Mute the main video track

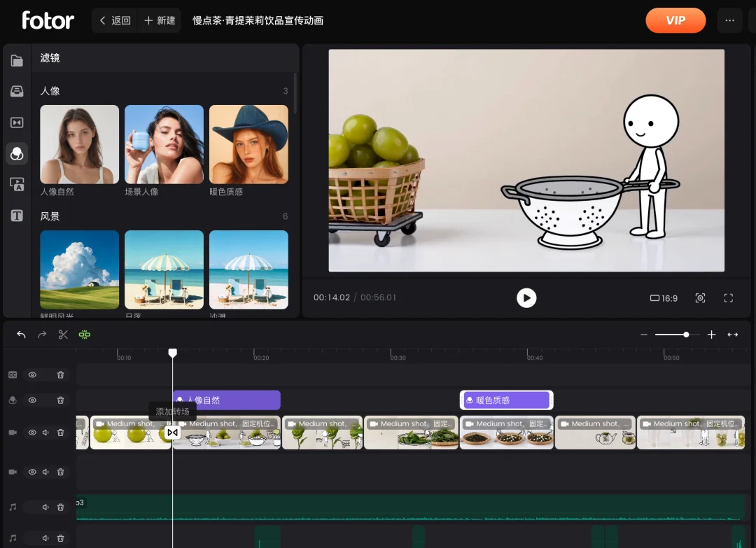[45, 433]
